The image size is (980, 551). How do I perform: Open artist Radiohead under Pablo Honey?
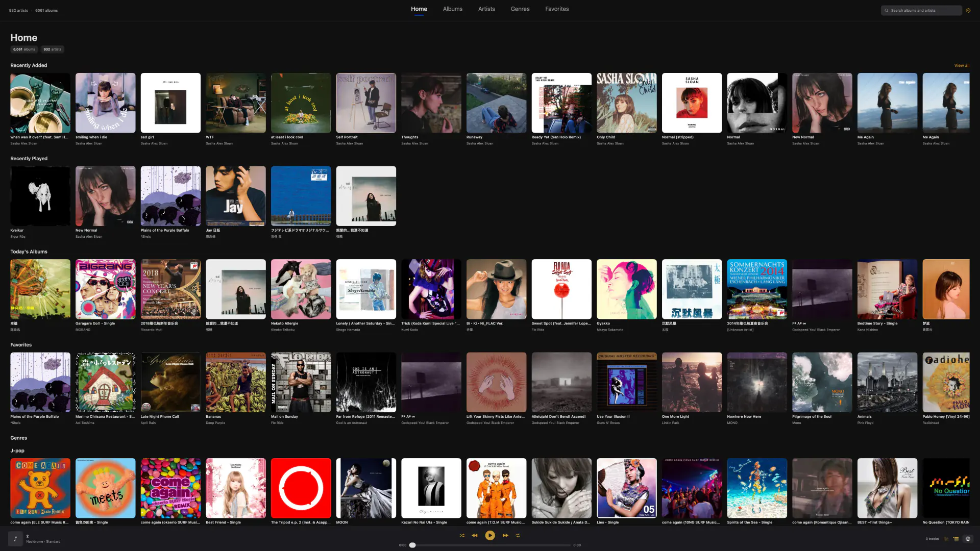[930, 423]
